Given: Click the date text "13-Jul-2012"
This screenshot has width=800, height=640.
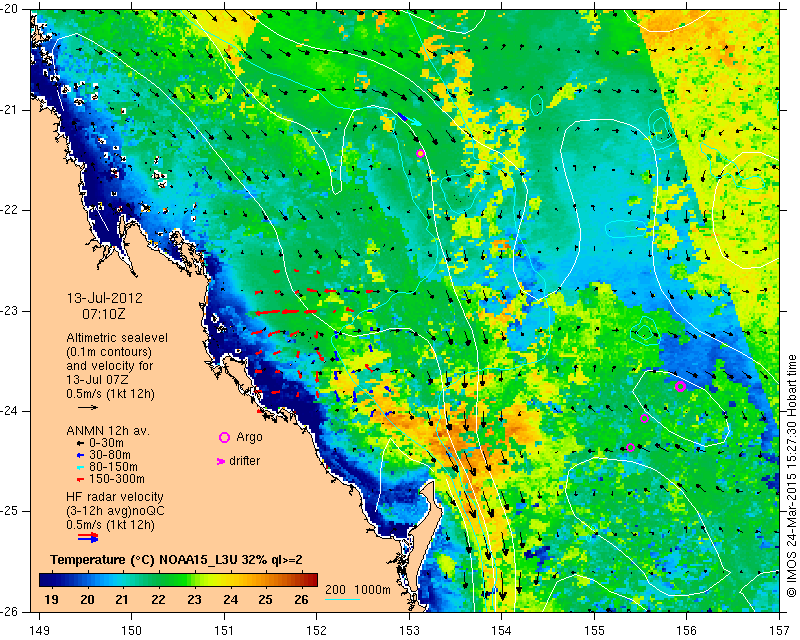Looking at the screenshot, I should click(x=105, y=298).
